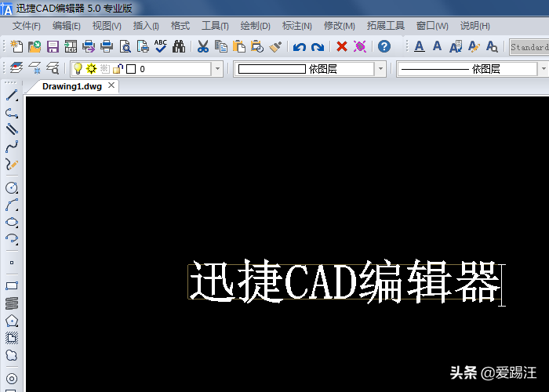Click the page setup printer icon
The image size is (549, 392).
click(143, 46)
